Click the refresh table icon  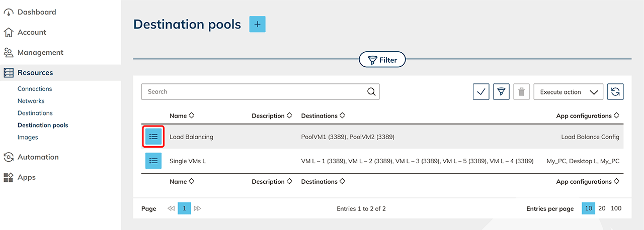[x=615, y=92]
